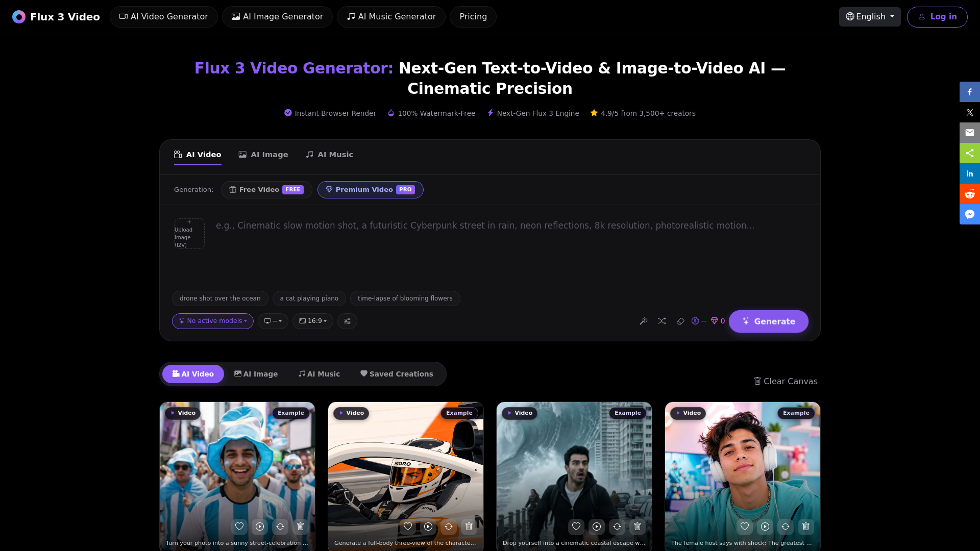Viewport: 980px width, 551px height.
Task: Select Premium Video generation mode
Action: click(x=371, y=190)
